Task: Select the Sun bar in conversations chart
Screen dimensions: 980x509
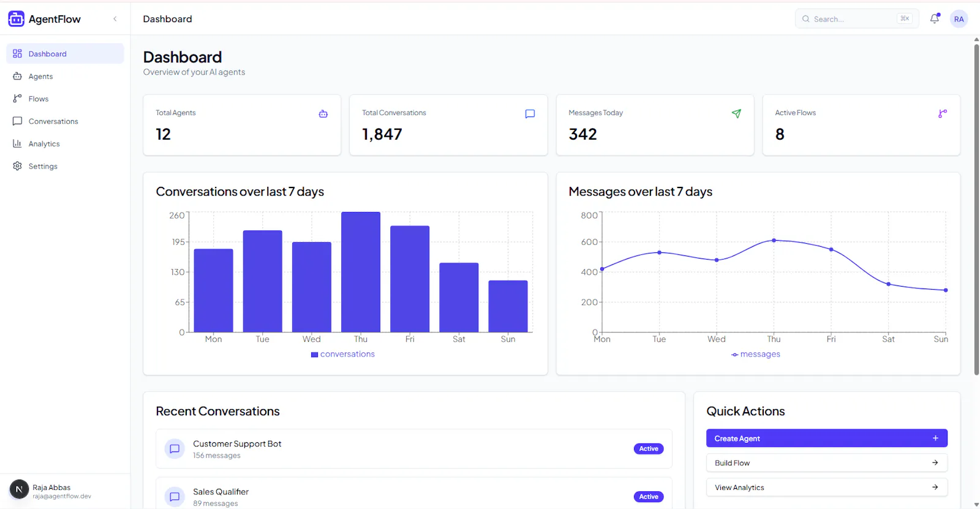Action: tap(508, 306)
